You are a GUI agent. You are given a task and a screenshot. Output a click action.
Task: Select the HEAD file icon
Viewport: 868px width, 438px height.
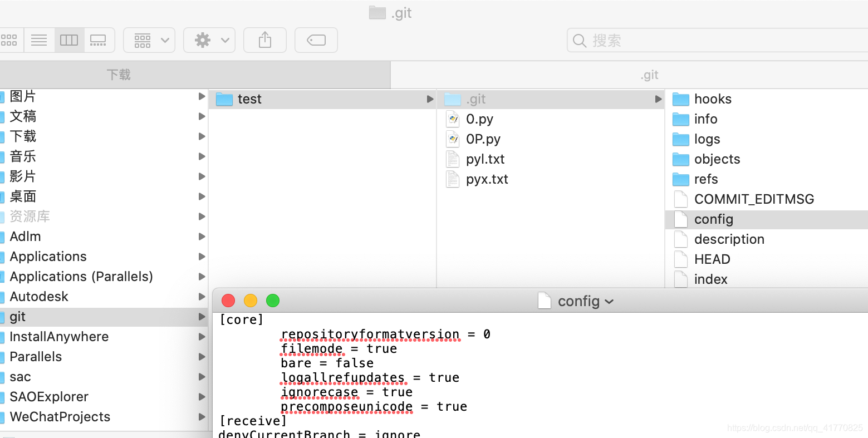681,259
